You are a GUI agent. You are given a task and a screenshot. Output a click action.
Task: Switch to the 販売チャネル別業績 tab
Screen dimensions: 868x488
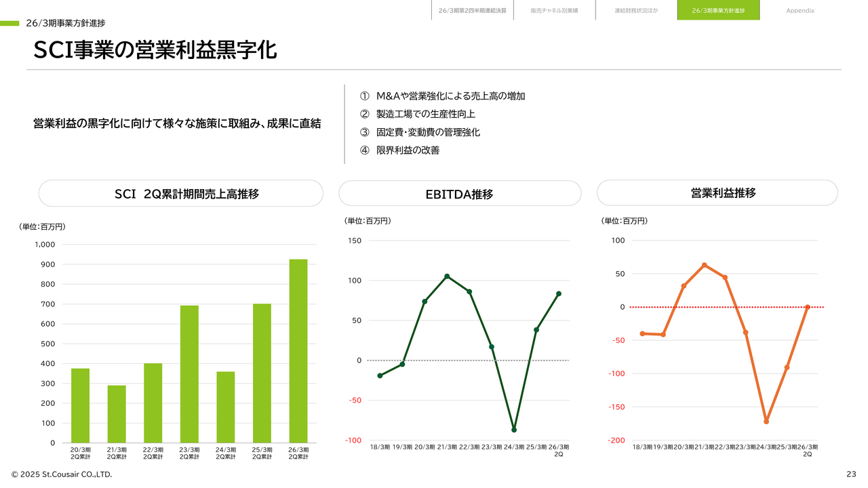(x=554, y=11)
